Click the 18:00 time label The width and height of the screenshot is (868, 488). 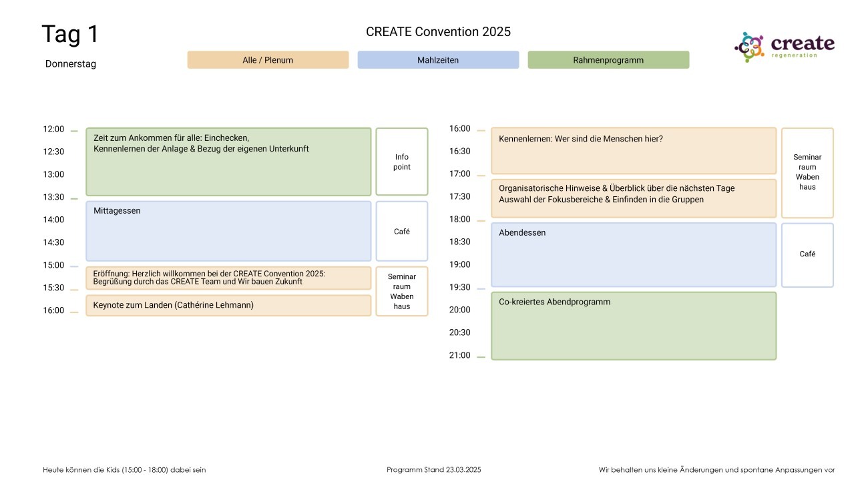pos(459,219)
